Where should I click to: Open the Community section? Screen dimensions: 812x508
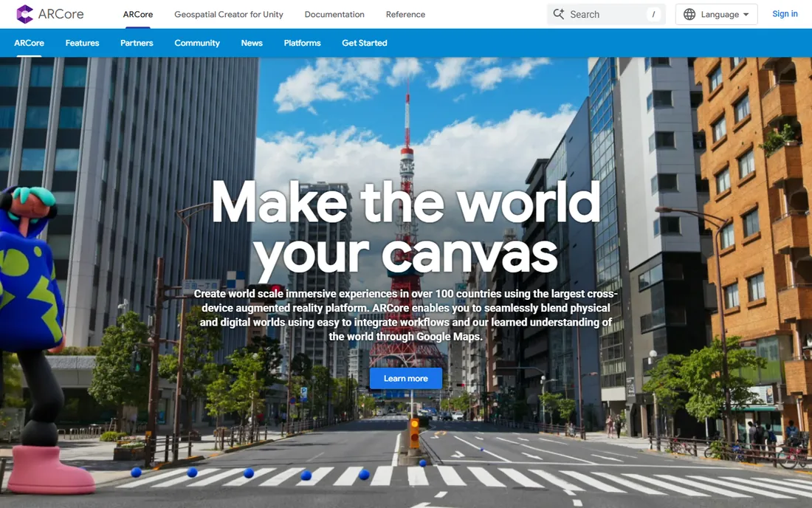197,43
